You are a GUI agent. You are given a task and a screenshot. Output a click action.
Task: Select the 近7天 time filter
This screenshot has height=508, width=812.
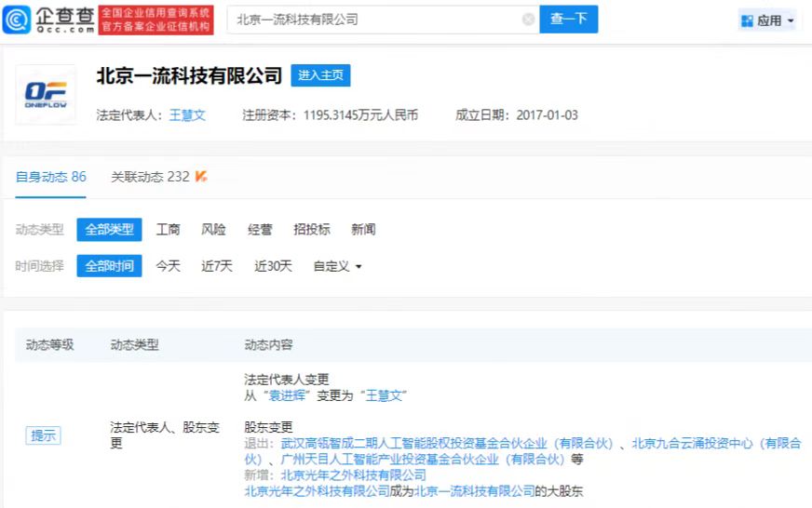click(216, 266)
